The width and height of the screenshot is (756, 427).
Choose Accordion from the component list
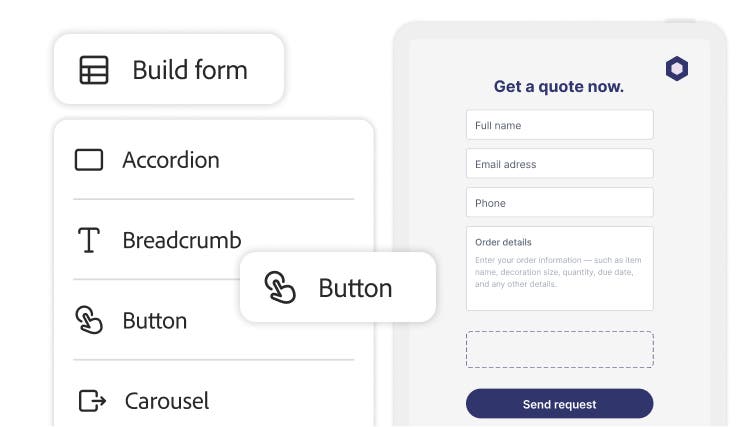click(x=170, y=160)
